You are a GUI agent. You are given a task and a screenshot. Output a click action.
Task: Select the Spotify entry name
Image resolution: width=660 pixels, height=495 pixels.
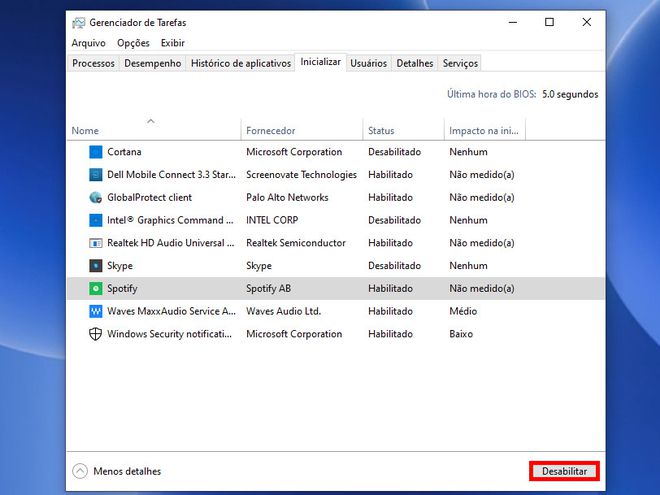click(122, 289)
